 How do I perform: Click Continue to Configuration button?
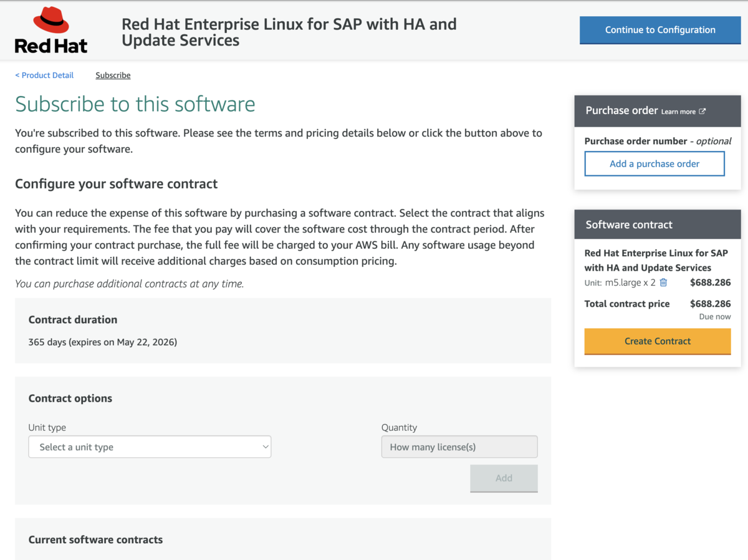click(x=660, y=30)
